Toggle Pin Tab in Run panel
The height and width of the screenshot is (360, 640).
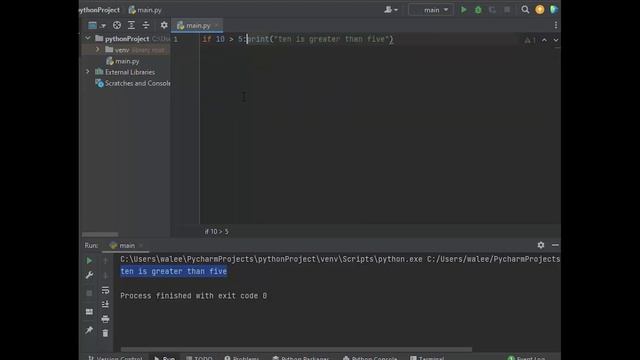point(89,330)
